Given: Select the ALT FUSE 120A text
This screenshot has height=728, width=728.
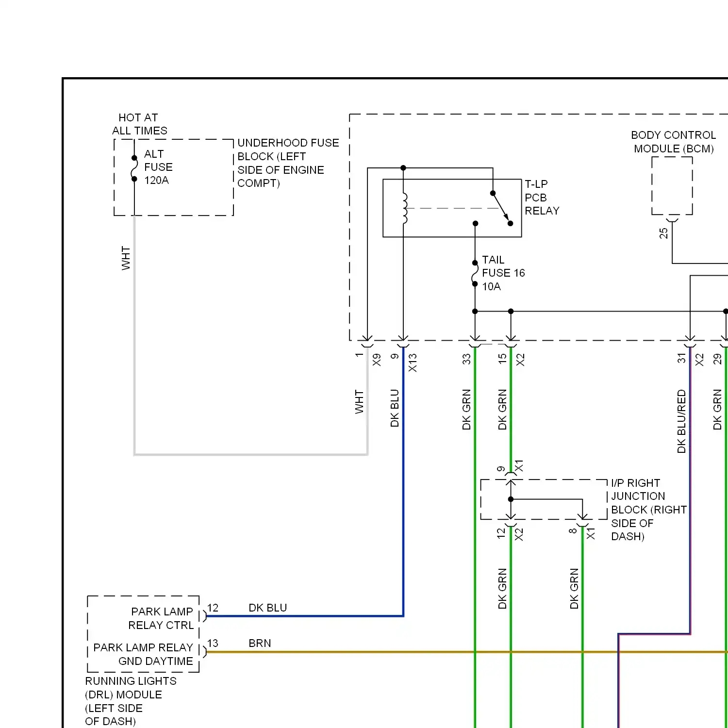Looking at the screenshot, I should [158, 167].
